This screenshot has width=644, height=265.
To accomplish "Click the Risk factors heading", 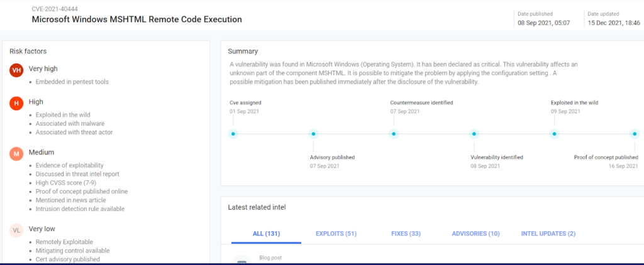I will (28, 51).
